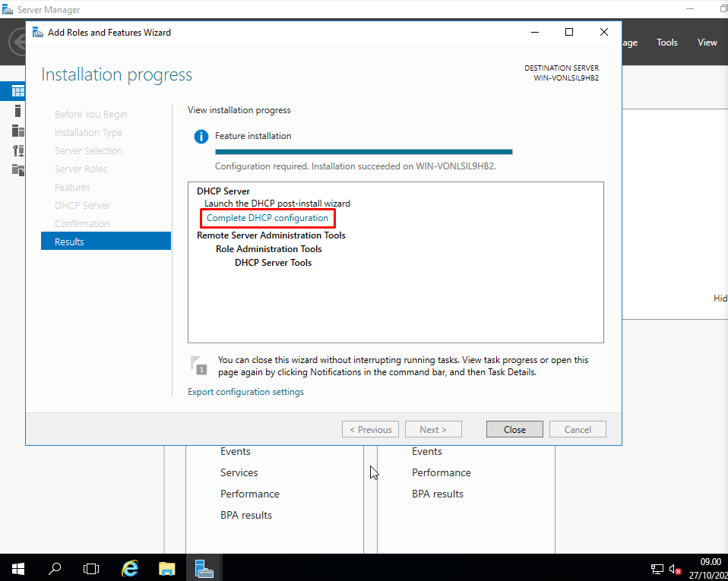This screenshot has width=728, height=581.
Task: Select the Server Selection wizard step
Action: pos(89,151)
